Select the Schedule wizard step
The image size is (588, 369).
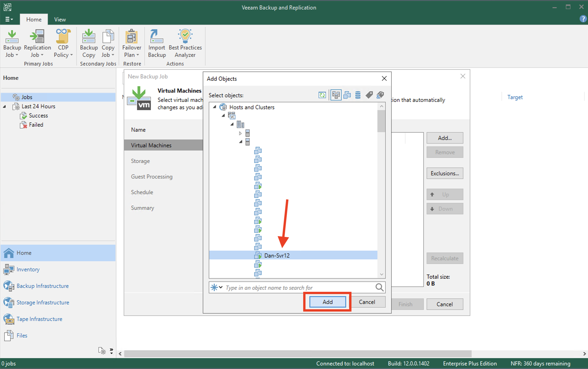(163, 192)
